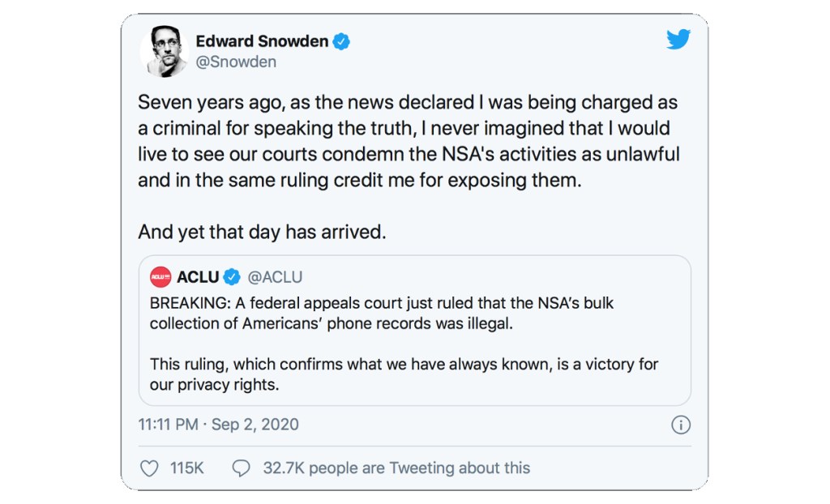
Task: Click the red ACLU avatar icon
Action: (160, 277)
